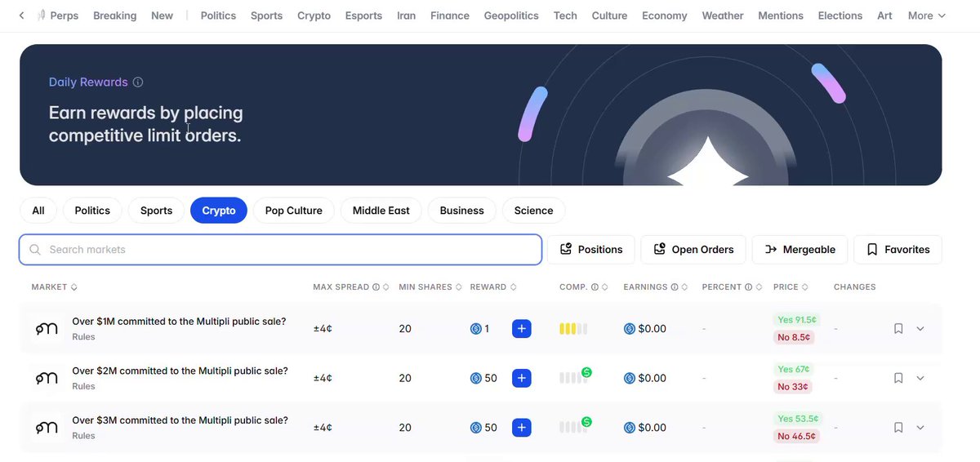Go to the Breaking category

115,16
